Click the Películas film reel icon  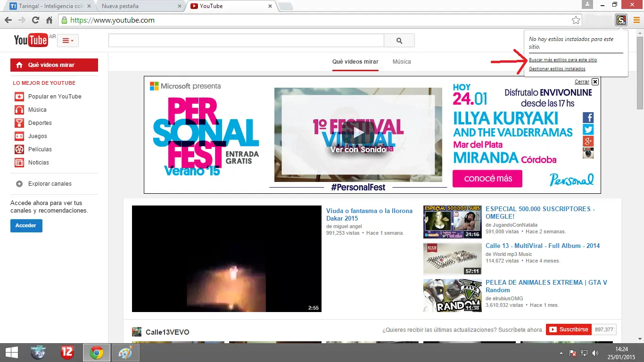click(x=19, y=149)
